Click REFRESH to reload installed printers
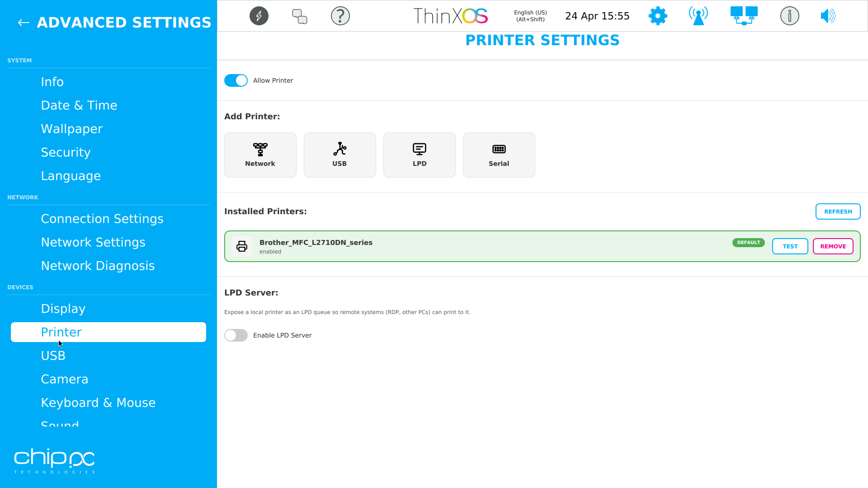Image resolution: width=868 pixels, height=488 pixels. (838, 211)
